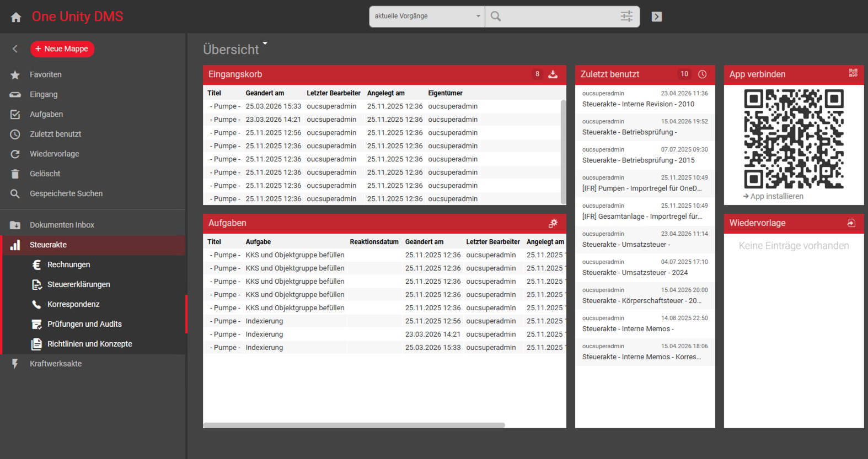The width and height of the screenshot is (868, 459).
Task: Open search filter settings sliders icon
Action: [626, 17]
